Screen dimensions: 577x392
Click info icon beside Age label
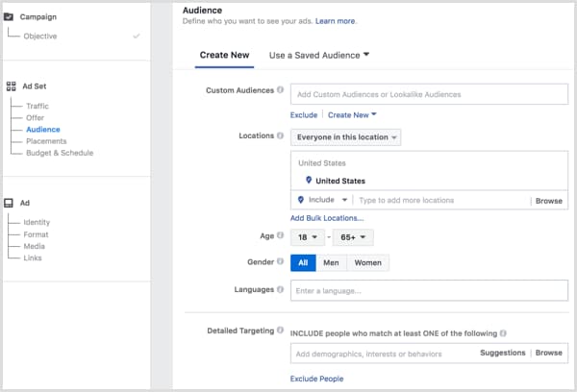pos(281,235)
